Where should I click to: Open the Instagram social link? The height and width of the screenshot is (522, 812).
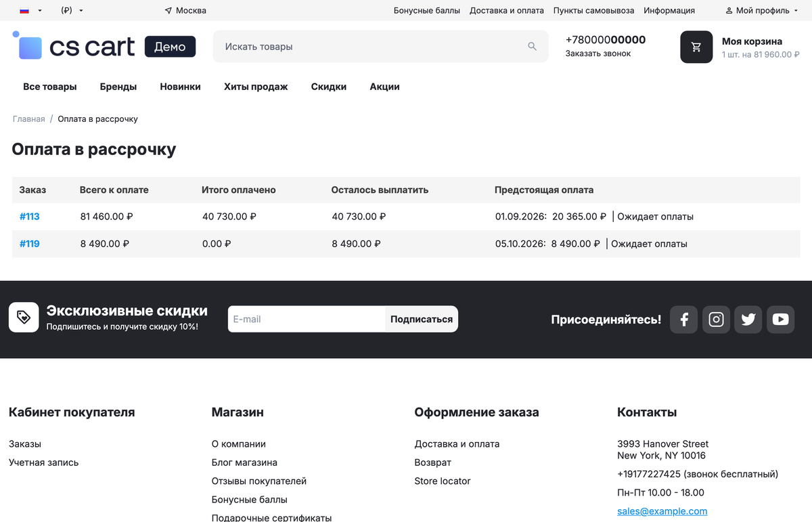pyautogui.click(x=716, y=320)
